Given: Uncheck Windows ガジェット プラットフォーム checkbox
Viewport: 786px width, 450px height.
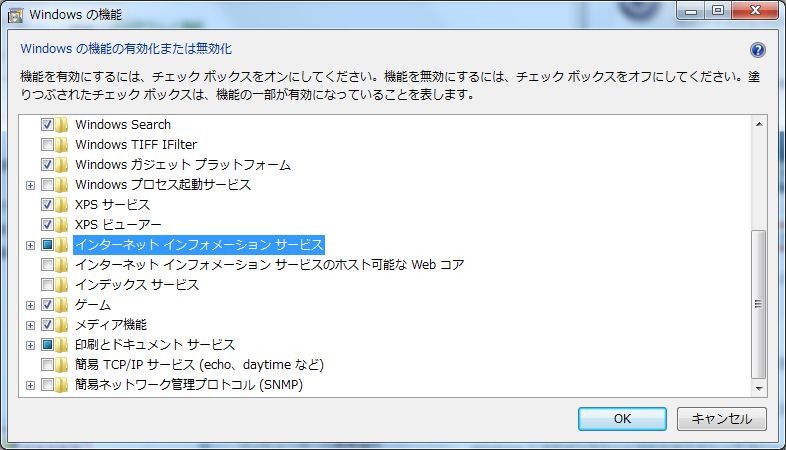Looking at the screenshot, I should tap(47, 164).
